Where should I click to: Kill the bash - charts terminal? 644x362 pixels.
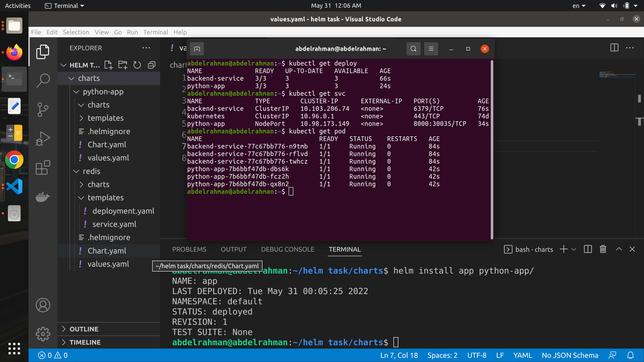tap(603, 249)
